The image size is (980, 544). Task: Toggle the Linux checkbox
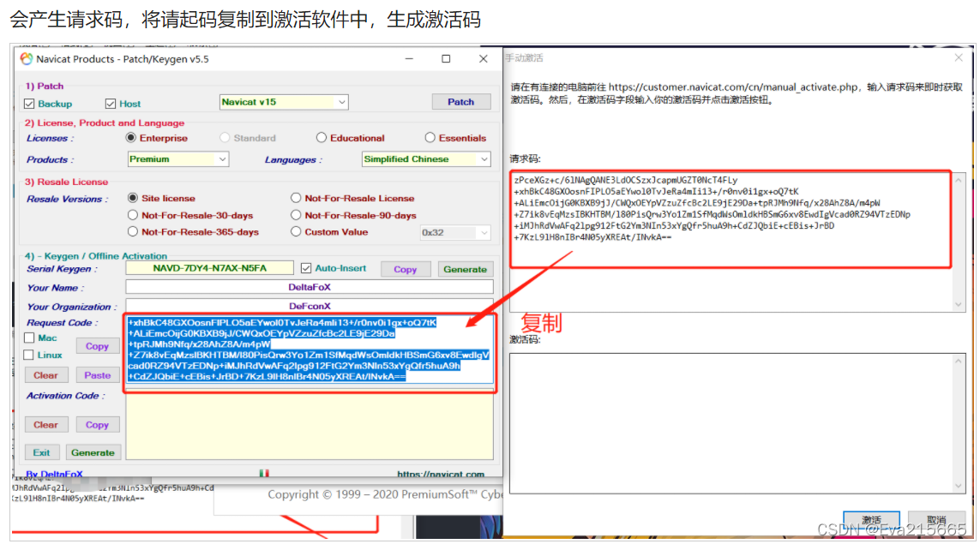pos(29,355)
